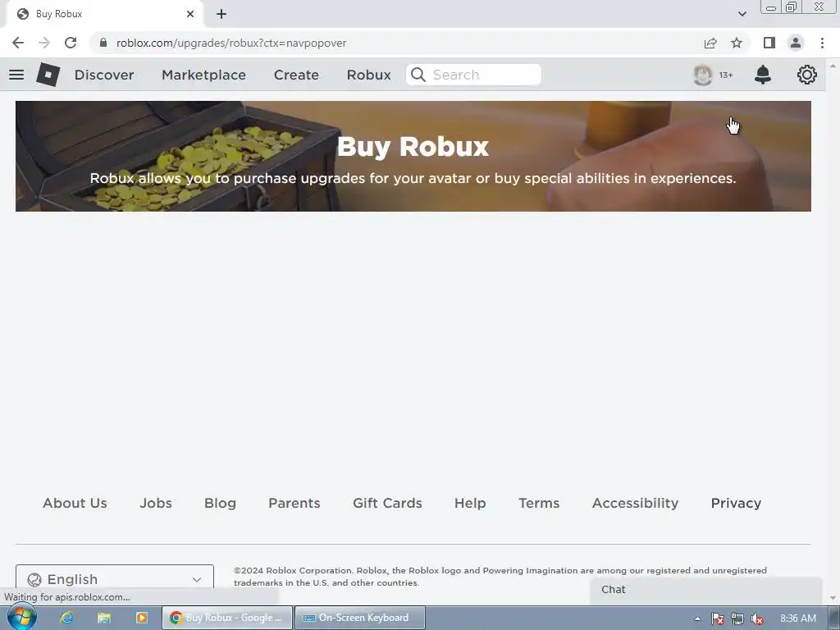840x630 pixels.
Task: Open Windows Media Player on taskbar
Action: click(141, 618)
